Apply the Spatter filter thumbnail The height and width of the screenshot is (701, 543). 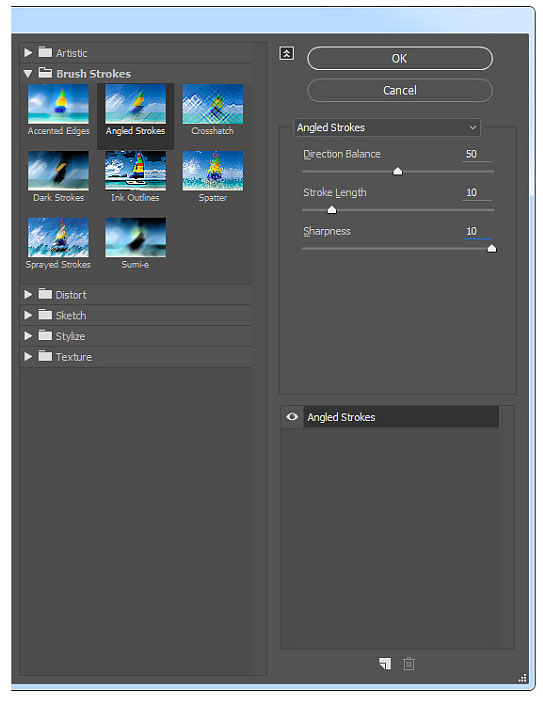tap(213, 171)
